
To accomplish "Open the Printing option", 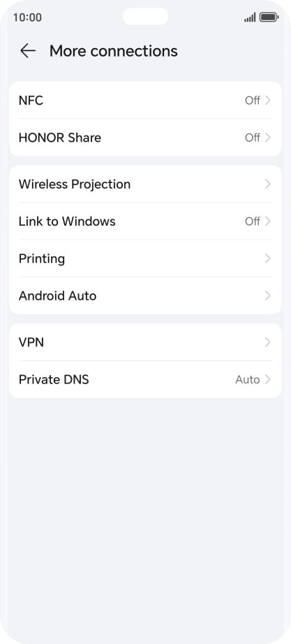I will (145, 258).
